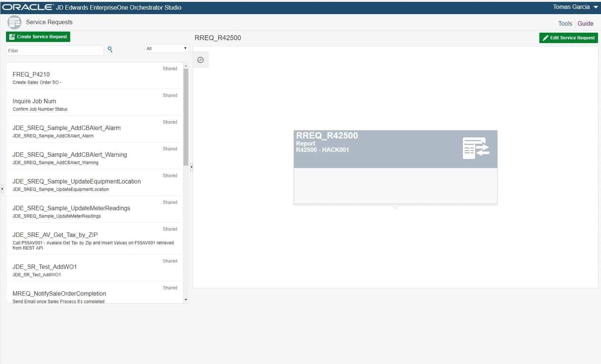Click the RREQ_R42500 report card title
This screenshot has width=601, height=364.
(327, 136)
